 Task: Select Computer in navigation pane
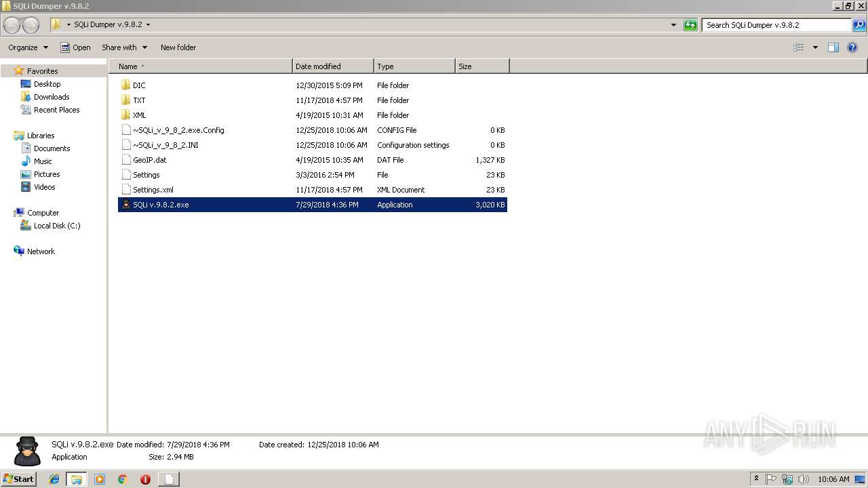pos(43,213)
